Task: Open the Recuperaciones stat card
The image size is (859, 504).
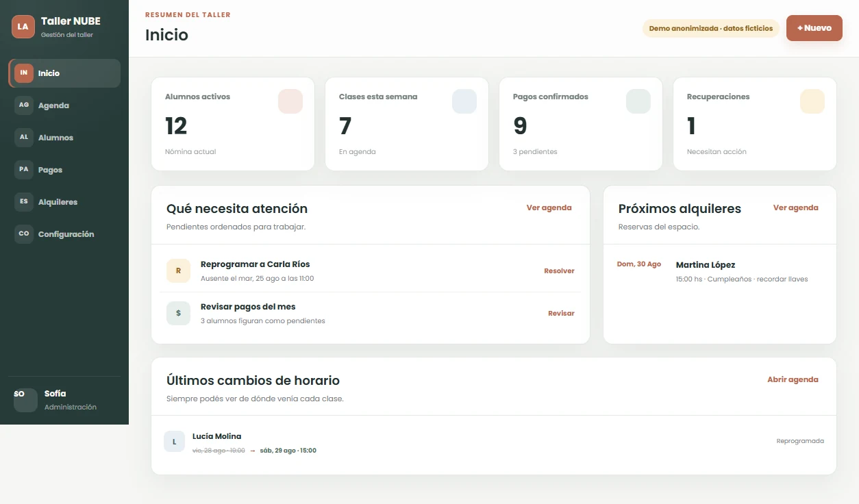Action: click(755, 124)
